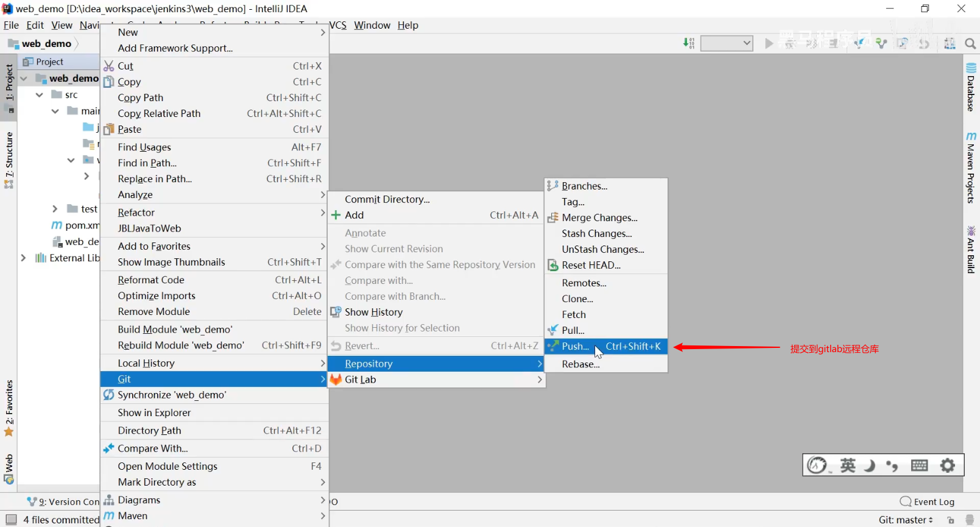Expand External Libraries tree node

tap(24, 258)
